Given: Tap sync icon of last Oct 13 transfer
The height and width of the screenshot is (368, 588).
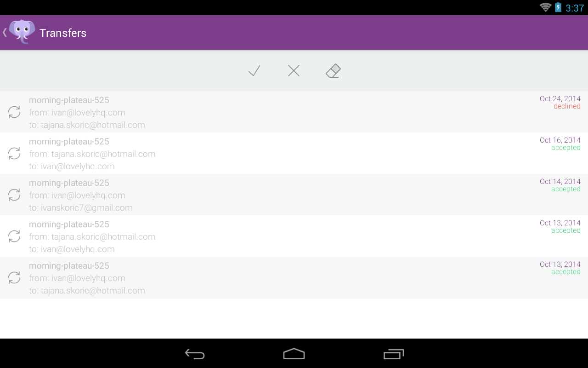Looking at the screenshot, I should coord(14,277).
